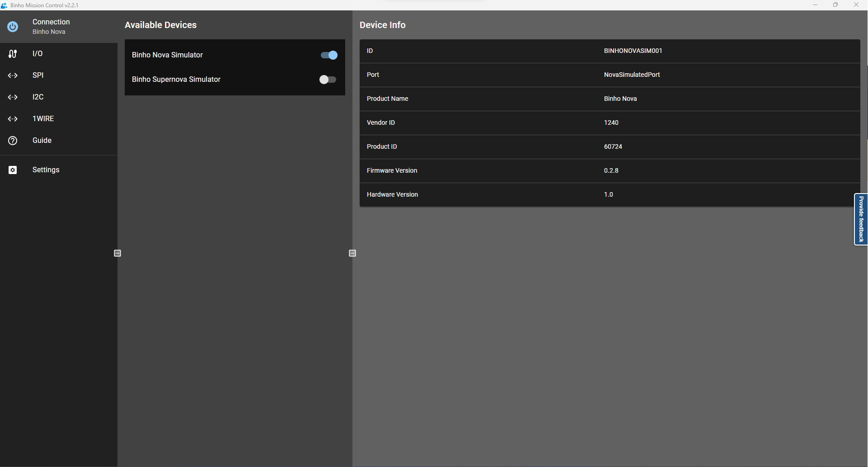Click the I2C arrows icon
Image resolution: width=868 pixels, height=467 pixels.
(13, 97)
